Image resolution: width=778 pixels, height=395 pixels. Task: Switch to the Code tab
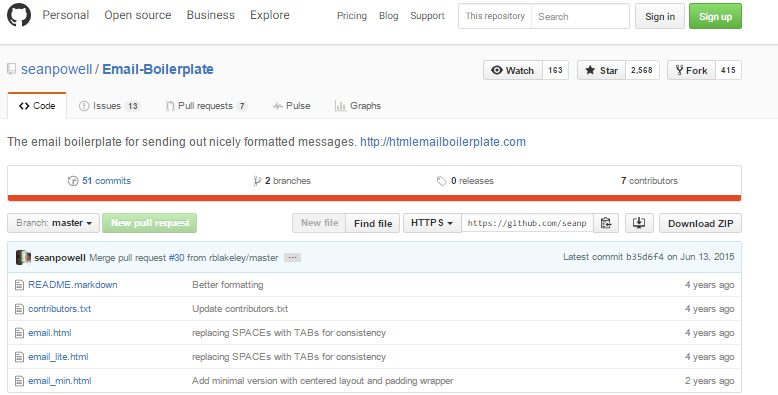[x=37, y=106]
